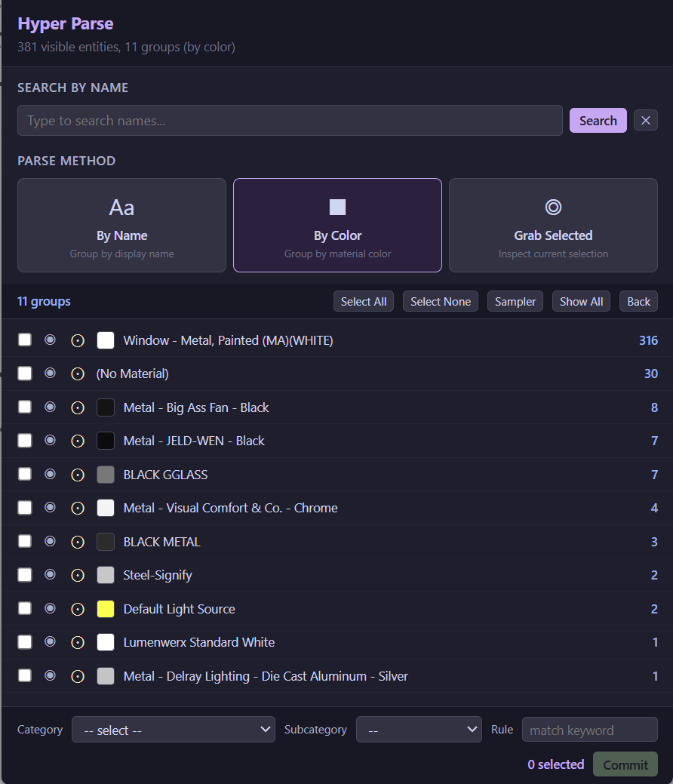Click the zoom-to icon on BLACK GGLASS row

[78, 474]
